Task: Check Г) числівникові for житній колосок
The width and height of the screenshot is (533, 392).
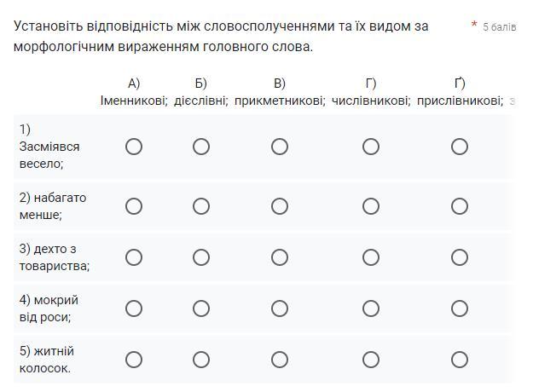Action: (370, 360)
